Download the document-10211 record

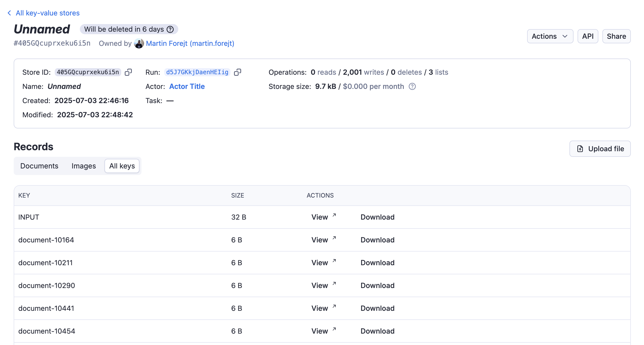coord(377,263)
